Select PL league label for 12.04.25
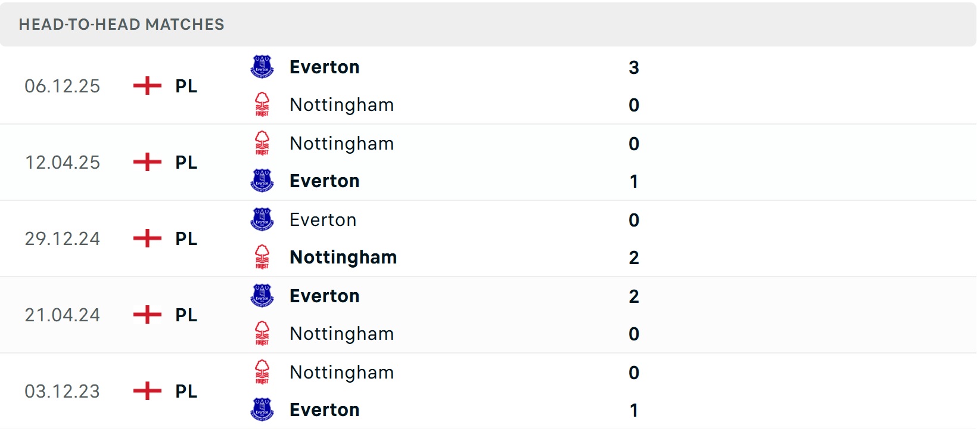 click(x=186, y=162)
